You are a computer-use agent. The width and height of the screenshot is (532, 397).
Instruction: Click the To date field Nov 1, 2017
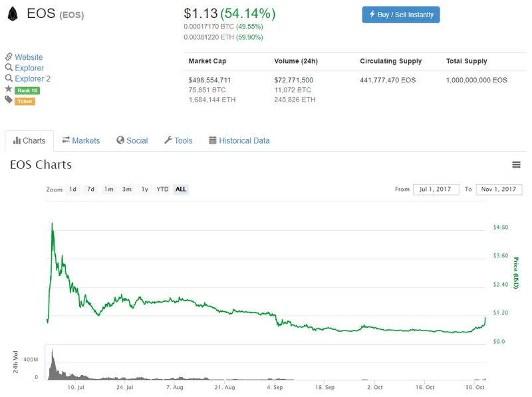pos(499,190)
